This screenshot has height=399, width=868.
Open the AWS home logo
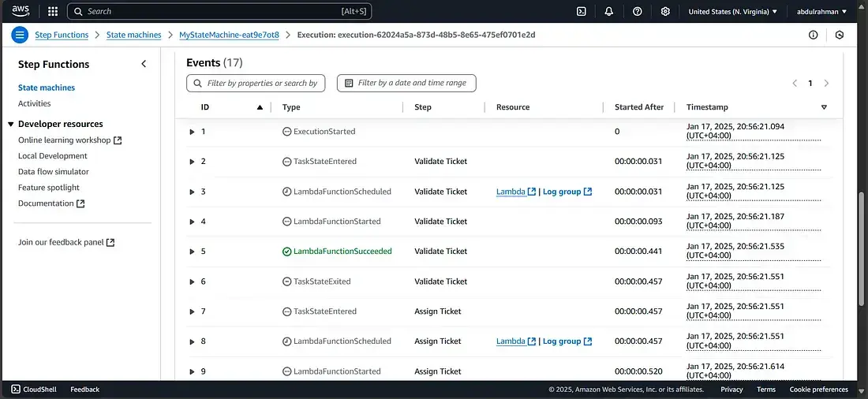tap(21, 11)
